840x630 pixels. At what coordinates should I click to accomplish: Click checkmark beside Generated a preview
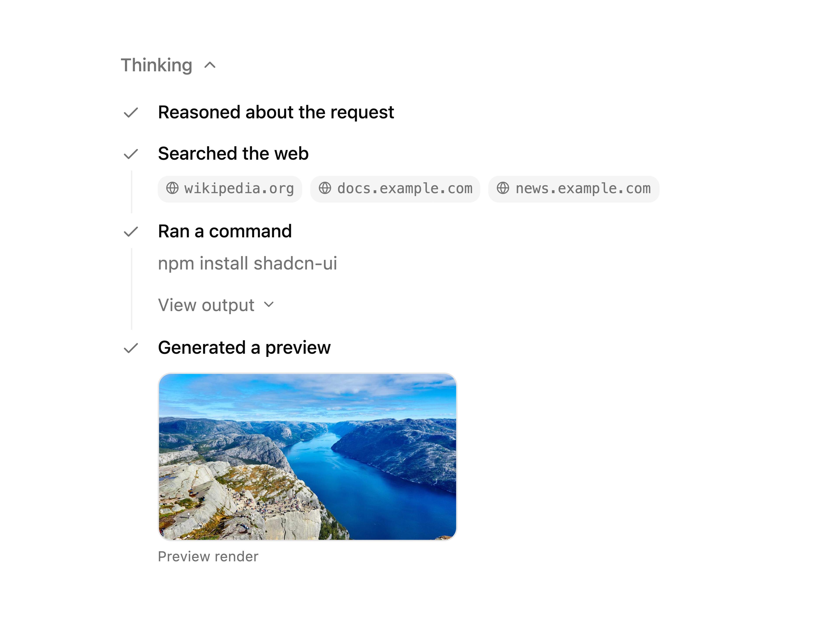point(131,348)
